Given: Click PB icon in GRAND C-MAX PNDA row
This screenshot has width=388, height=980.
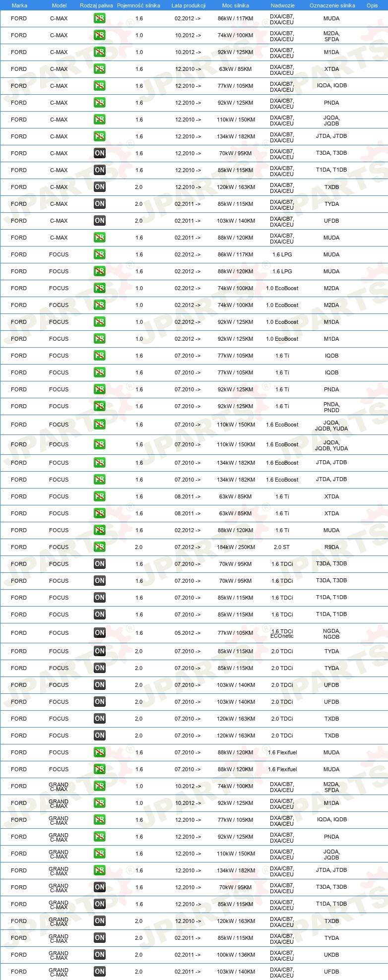Looking at the screenshot, I should (x=100, y=837).
